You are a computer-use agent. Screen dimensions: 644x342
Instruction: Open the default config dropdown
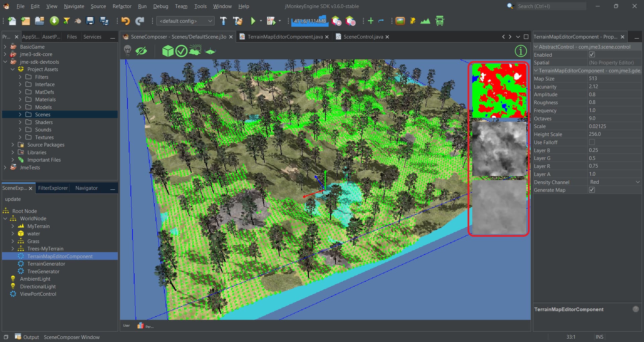(185, 21)
